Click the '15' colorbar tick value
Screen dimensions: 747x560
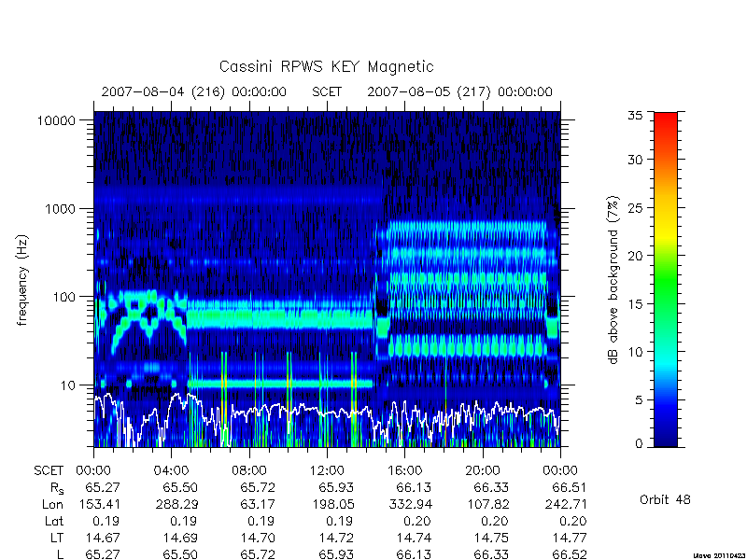pos(635,304)
